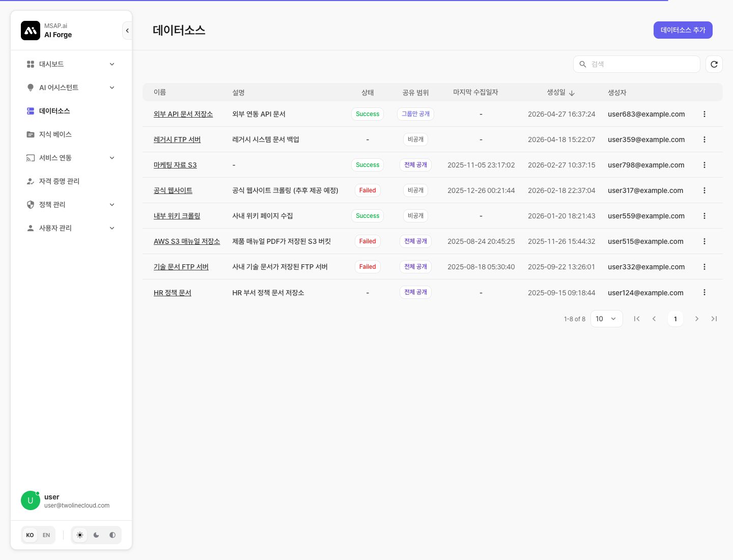Click the 자격 증명 관리 person icon

tap(31, 181)
